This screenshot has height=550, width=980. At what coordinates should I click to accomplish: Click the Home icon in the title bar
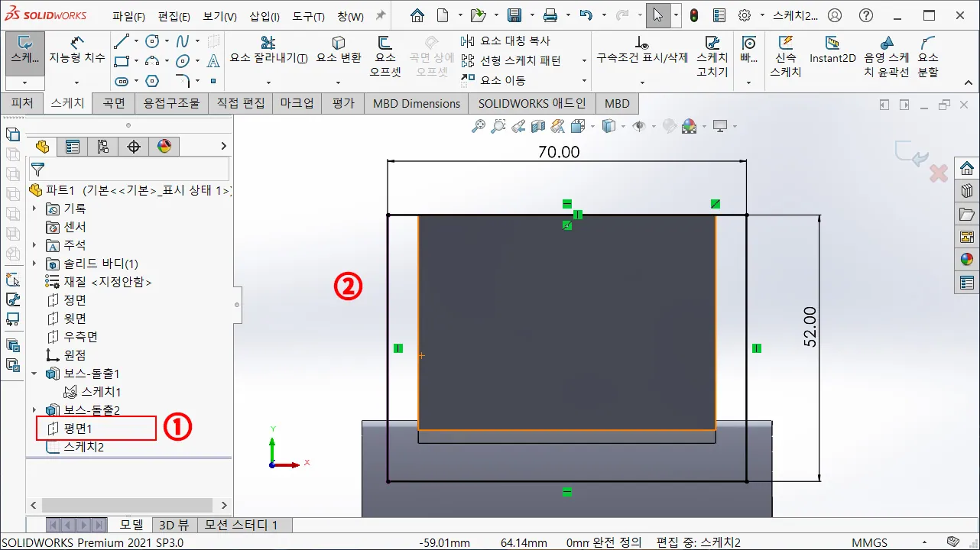point(417,15)
